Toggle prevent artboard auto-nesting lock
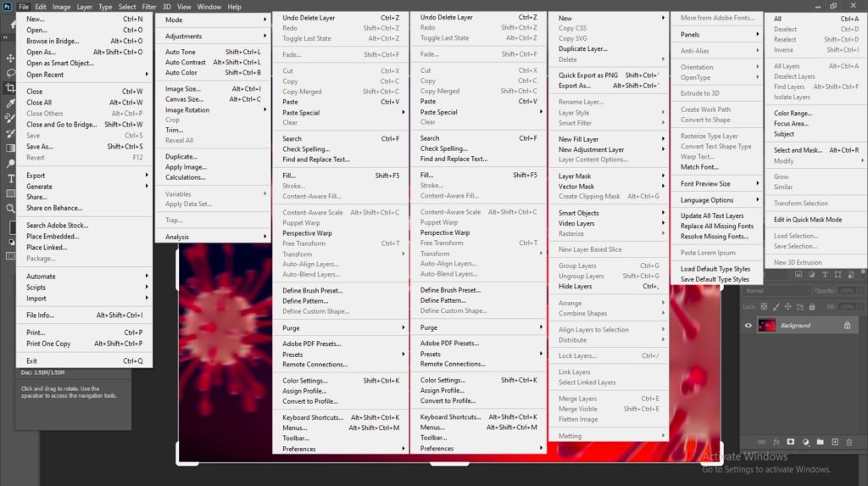 [x=800, y=307]
